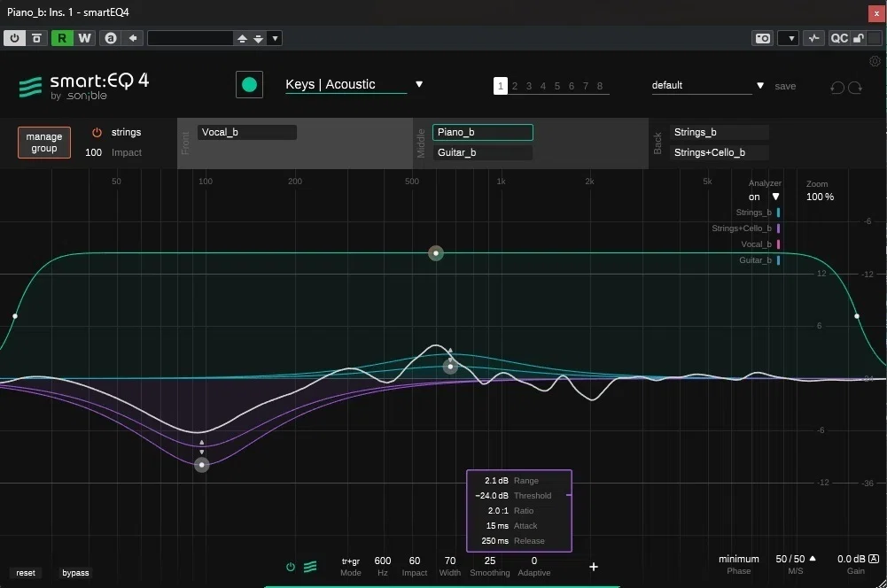Load the previous preset up arrow
887x588 pixels.
(x=242, y=38)
